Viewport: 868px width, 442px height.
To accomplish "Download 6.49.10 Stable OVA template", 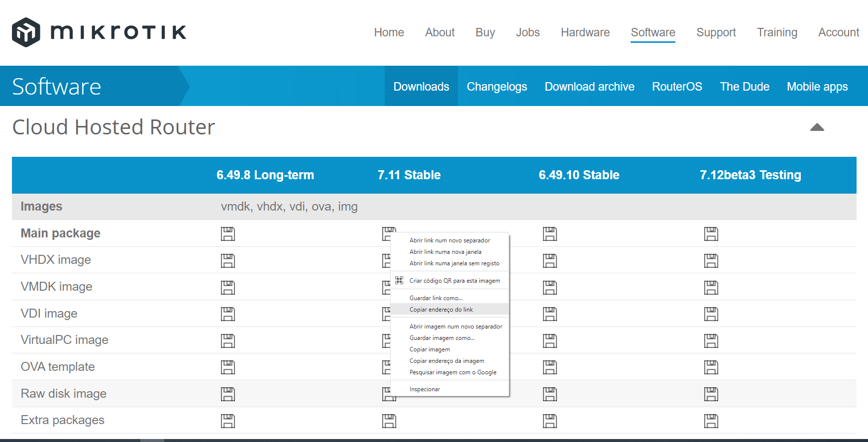I will point(550,367).
